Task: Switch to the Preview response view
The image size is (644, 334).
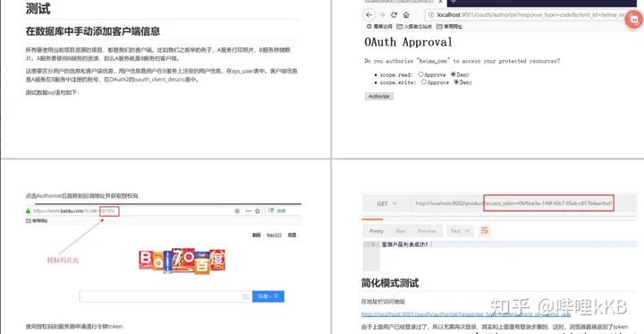Action: pos(427,231)
